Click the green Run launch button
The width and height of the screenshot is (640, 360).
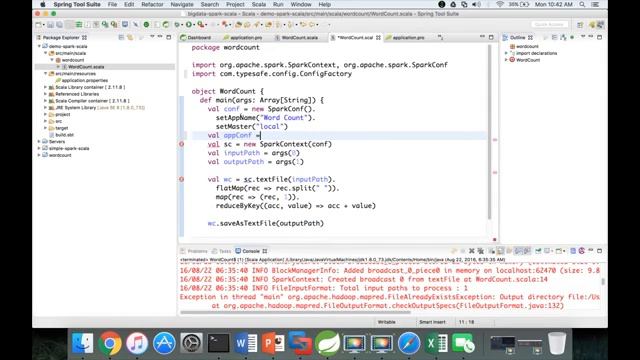point(189,25)
